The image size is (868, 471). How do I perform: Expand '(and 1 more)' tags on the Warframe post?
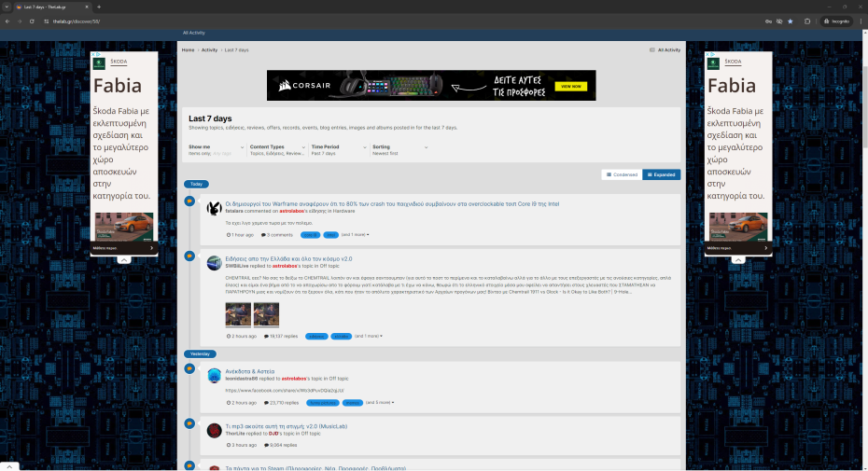coord(355,235)
